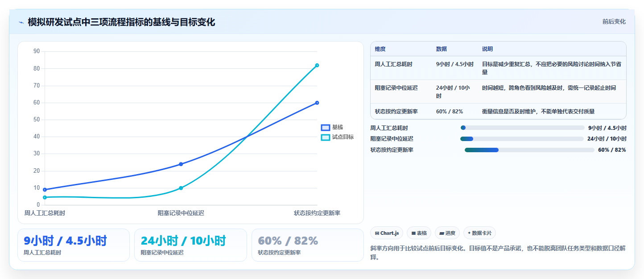644x279 pixels.
Task: Select the 阻塞记录中位延迟 table row label
Action: pos(396,88)
